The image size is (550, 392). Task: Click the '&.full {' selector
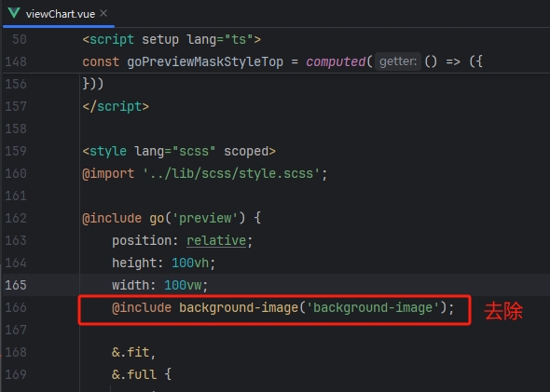click(142, 374)
